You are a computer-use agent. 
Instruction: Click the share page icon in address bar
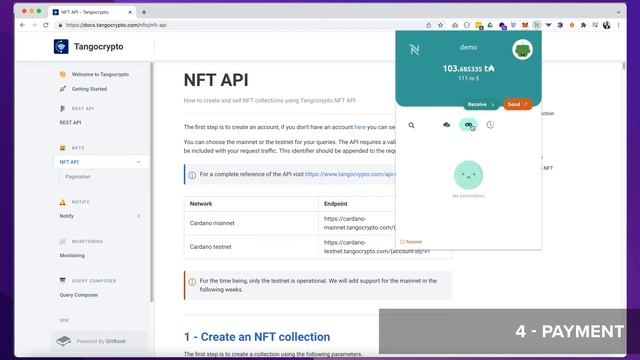click(x=429, y=25)
